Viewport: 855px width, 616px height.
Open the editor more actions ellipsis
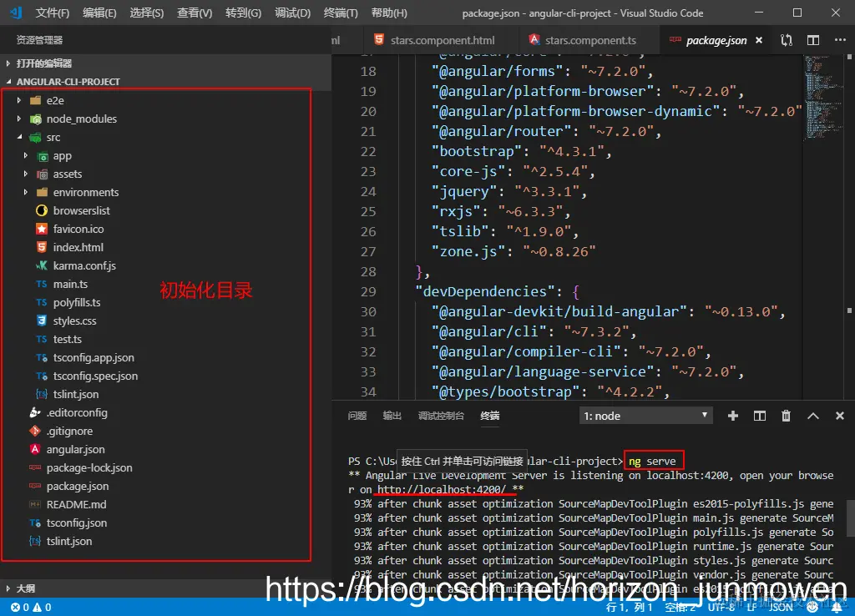(840, 40)
